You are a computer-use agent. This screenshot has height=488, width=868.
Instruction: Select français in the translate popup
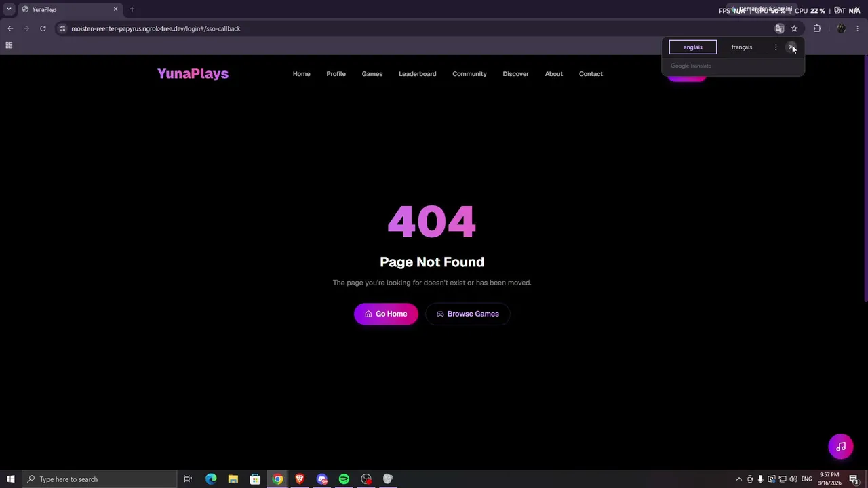pyautogui.click(x=741, y=47)
